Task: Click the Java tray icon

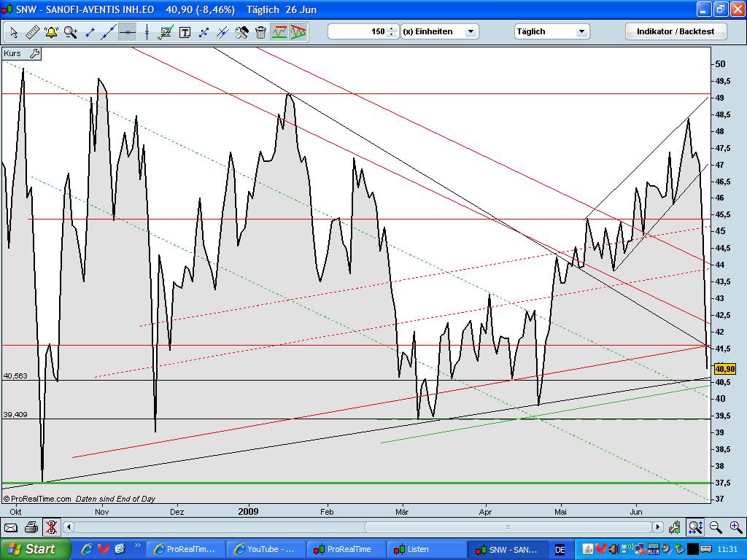Action: pos(588,550)
